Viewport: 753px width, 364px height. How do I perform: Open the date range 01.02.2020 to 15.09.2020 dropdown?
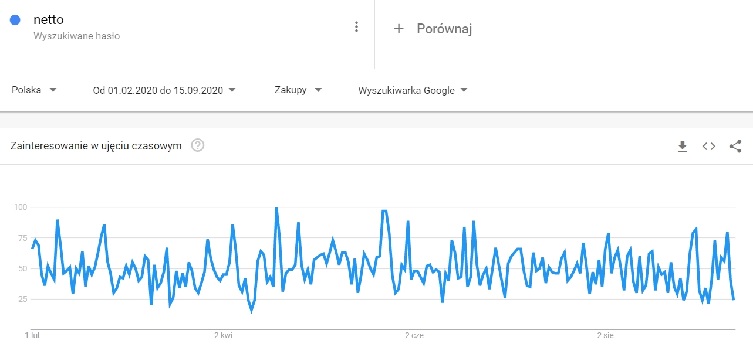click(164, 90)
